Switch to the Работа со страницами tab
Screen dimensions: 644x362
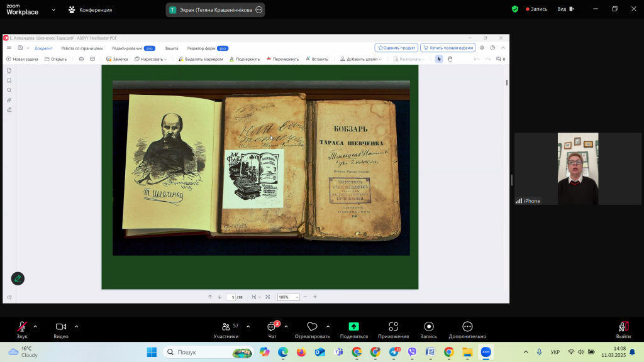click(x=82, y=48)
